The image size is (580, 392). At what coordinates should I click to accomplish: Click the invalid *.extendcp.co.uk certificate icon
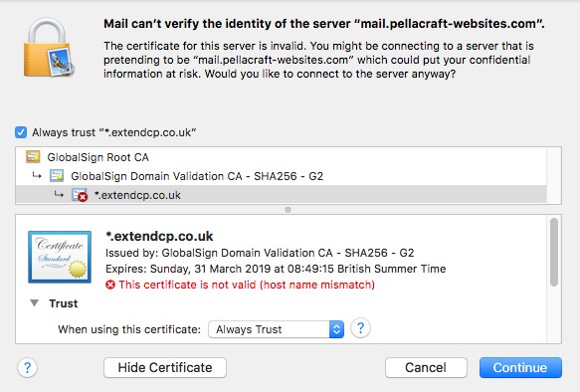(x=80, y=195)
